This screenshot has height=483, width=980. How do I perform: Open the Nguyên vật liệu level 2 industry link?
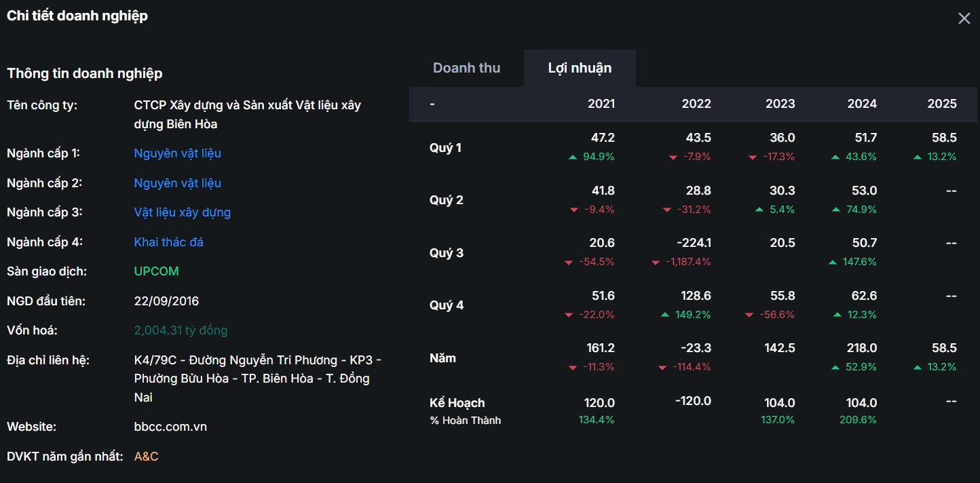click(x=177, y=183)
